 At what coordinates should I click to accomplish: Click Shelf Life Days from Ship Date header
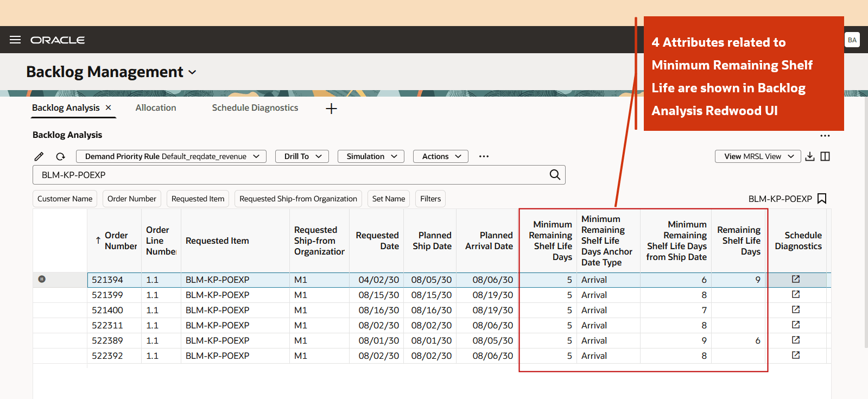tap(676, 240)
